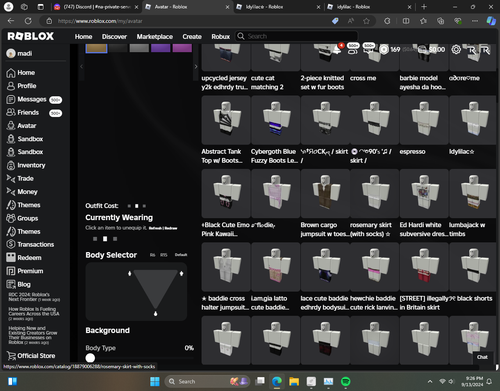Equip the Ed Hardi white subversive dress
The height and width of the screenshot is (391, 500).
[424, 193]
